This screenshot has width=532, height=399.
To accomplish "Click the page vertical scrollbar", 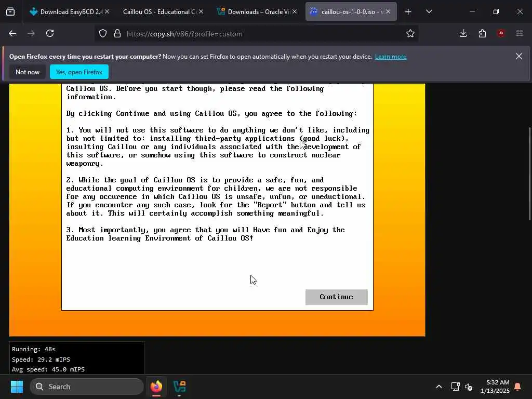I will tap(529, 174).
